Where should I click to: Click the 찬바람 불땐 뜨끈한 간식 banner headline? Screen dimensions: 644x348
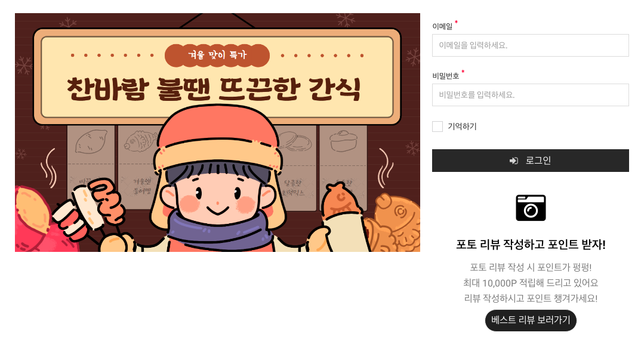point(214,89)
